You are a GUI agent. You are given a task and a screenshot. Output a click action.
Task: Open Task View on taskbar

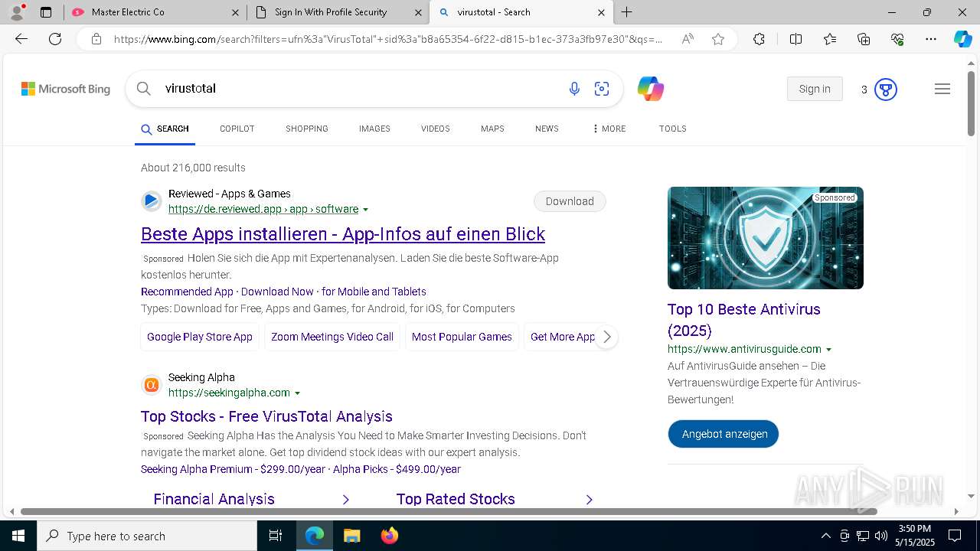click(276, 536)
